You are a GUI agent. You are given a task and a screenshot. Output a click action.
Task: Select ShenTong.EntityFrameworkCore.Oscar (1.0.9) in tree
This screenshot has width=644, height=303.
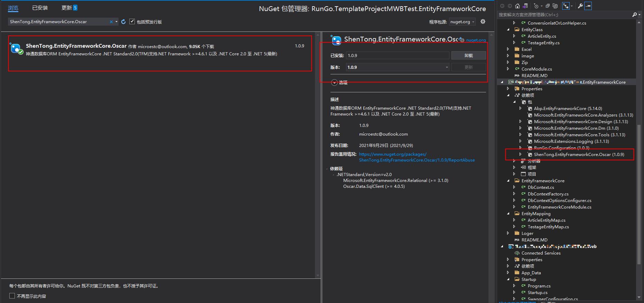[579, 154]
